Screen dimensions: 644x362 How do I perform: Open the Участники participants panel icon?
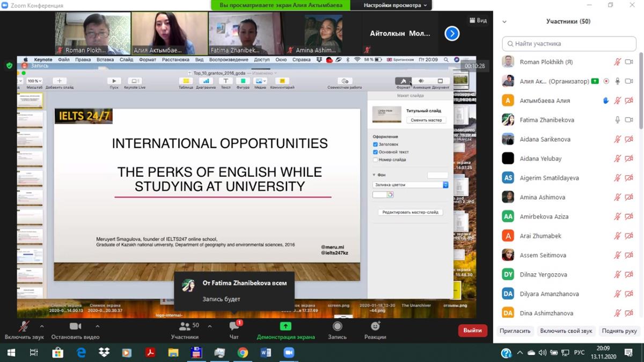pyautogui.click(x=185, y=327)
